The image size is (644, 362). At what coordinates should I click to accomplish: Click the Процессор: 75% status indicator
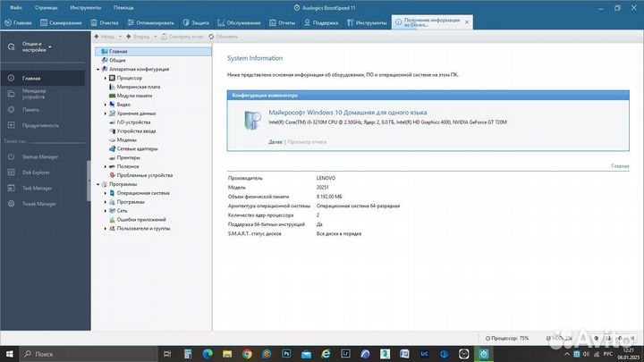(507, 338)
